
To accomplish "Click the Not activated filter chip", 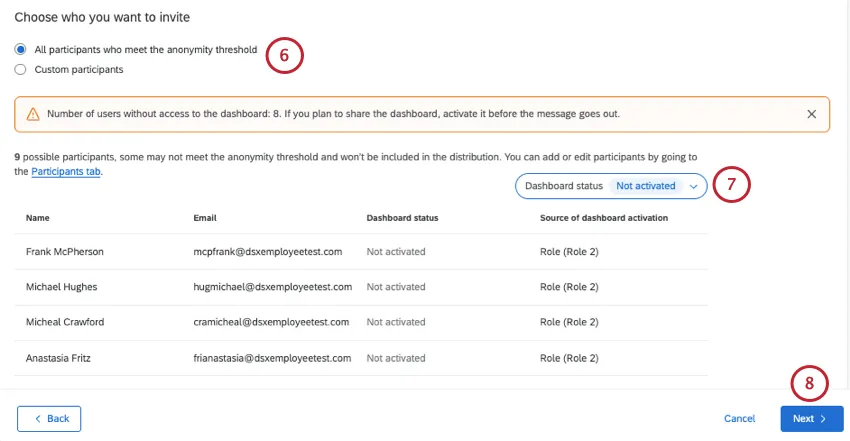I will pos(645,186).
